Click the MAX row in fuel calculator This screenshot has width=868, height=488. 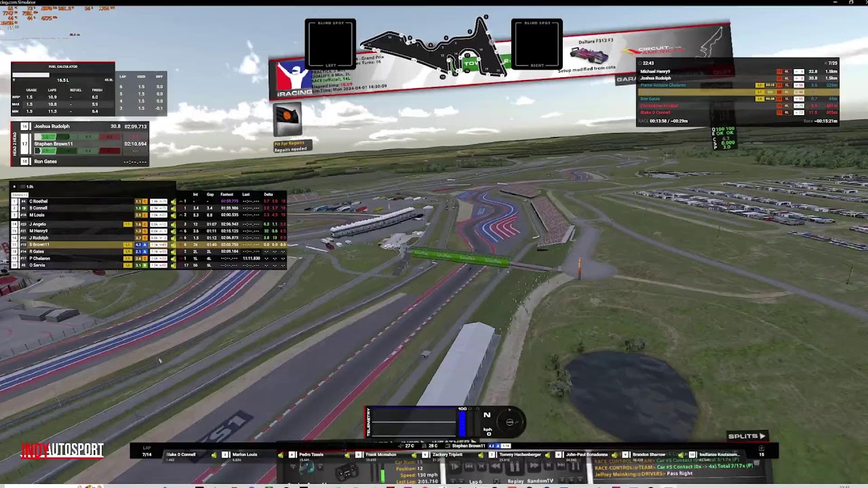pyautogui.click(x=64, y=104)
